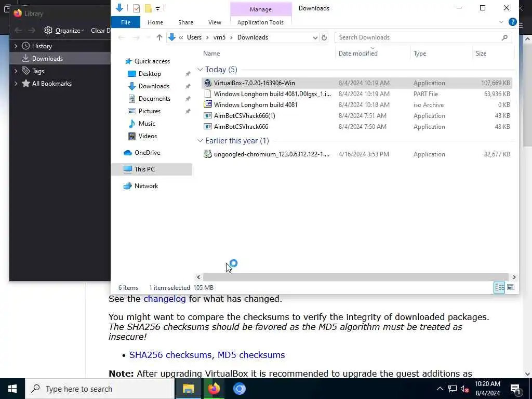Click scroll left arrow of horizontal scrollbar
The width and height of the screenshot is (532, 399).
pyautogui.click(x=199, y=277)
